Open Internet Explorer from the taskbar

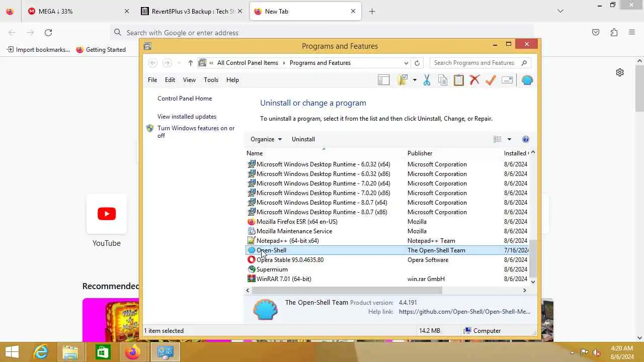click(40, 352)
